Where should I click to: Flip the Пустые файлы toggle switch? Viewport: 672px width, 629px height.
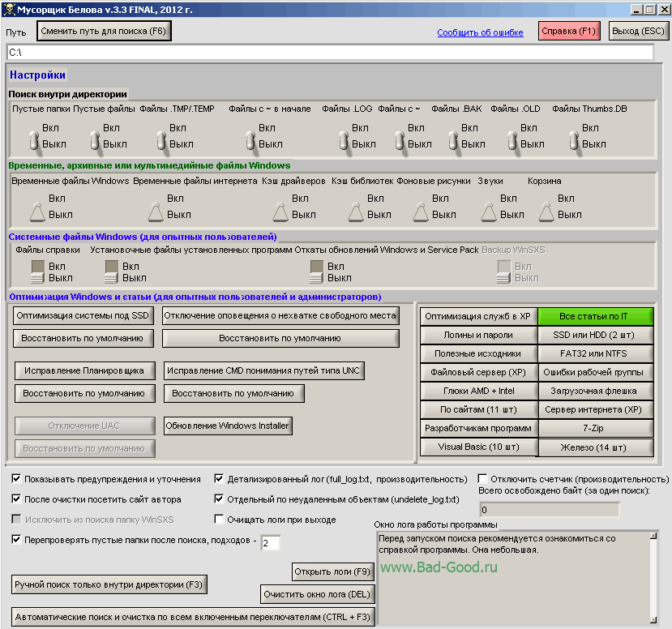[95, 140]
